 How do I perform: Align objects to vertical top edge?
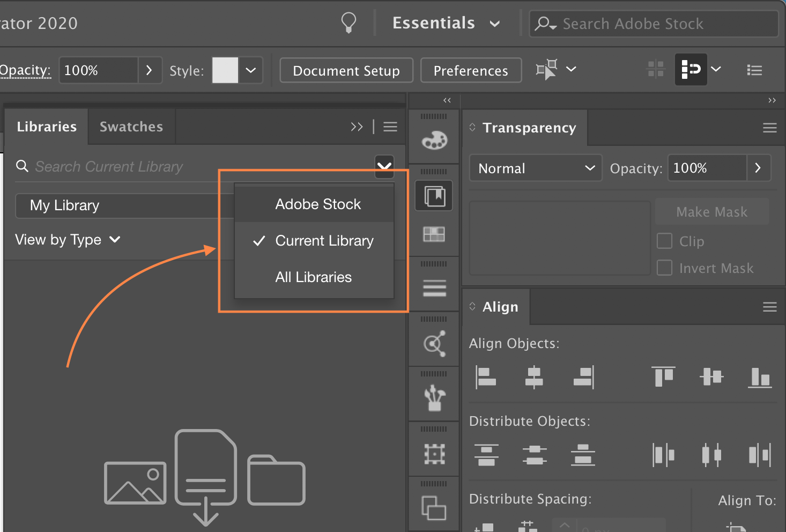pos(663,378)
